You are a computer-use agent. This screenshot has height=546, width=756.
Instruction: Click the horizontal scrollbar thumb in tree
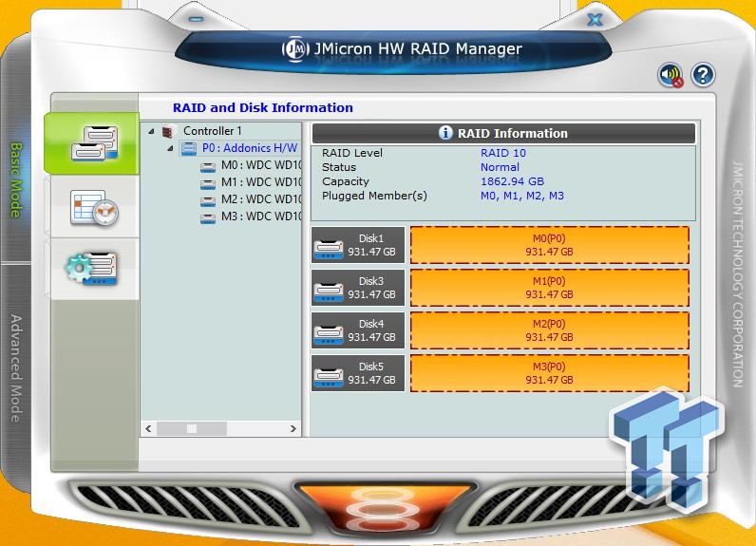(x=191, y=429)
